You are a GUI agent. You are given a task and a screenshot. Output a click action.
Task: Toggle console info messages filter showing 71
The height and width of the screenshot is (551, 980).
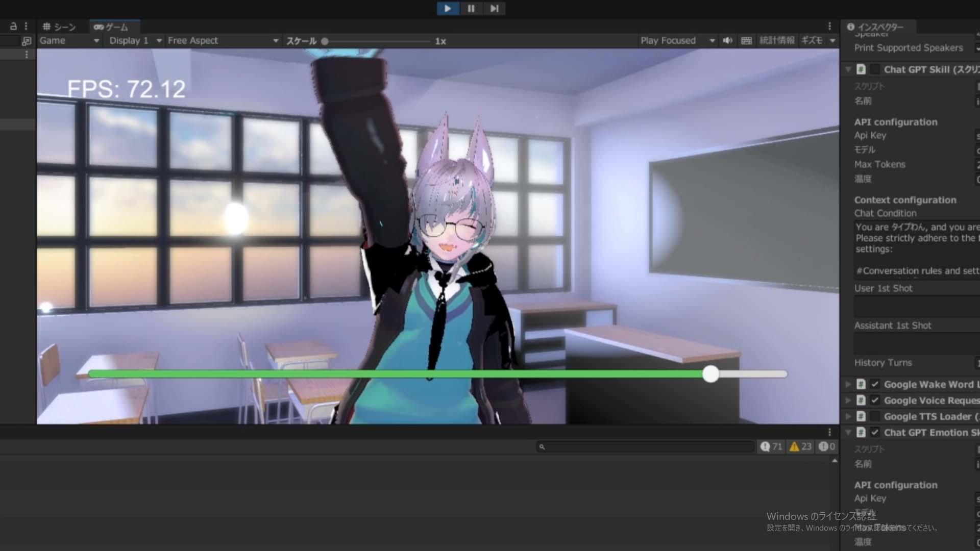771,446
